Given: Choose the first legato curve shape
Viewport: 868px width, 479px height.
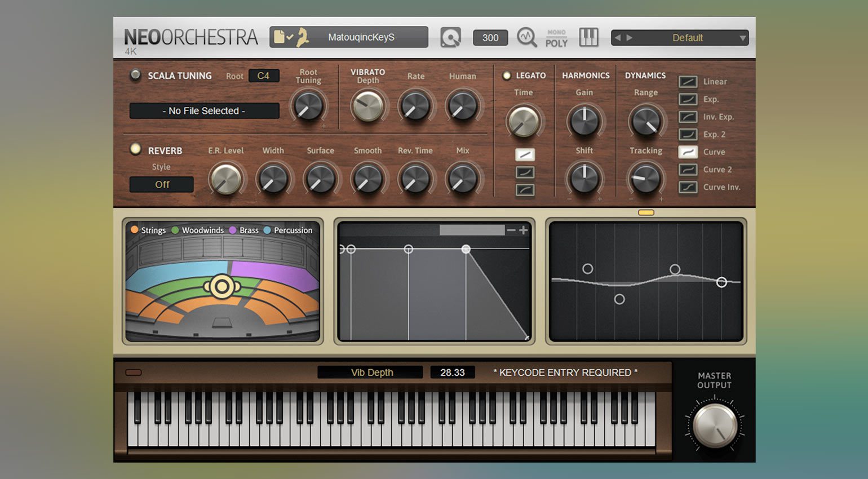Looking at the screenshot, I should [525, 154].
